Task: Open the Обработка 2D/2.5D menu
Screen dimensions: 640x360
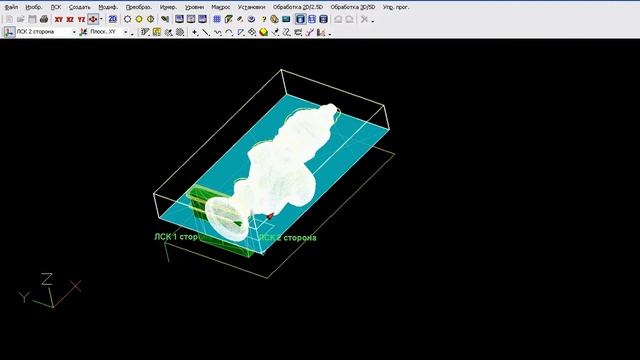Action: [x=298, y=7]
